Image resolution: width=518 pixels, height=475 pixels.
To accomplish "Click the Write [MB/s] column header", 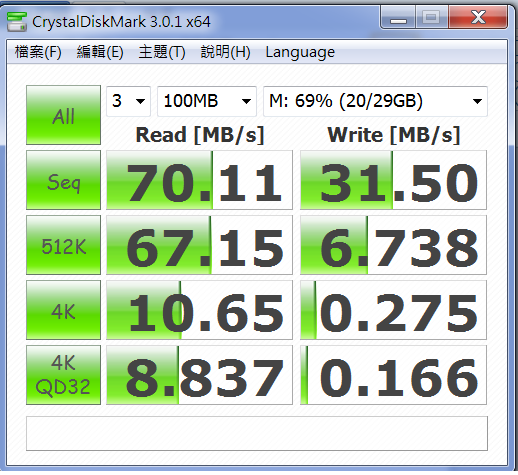I will tap(394, 135).
